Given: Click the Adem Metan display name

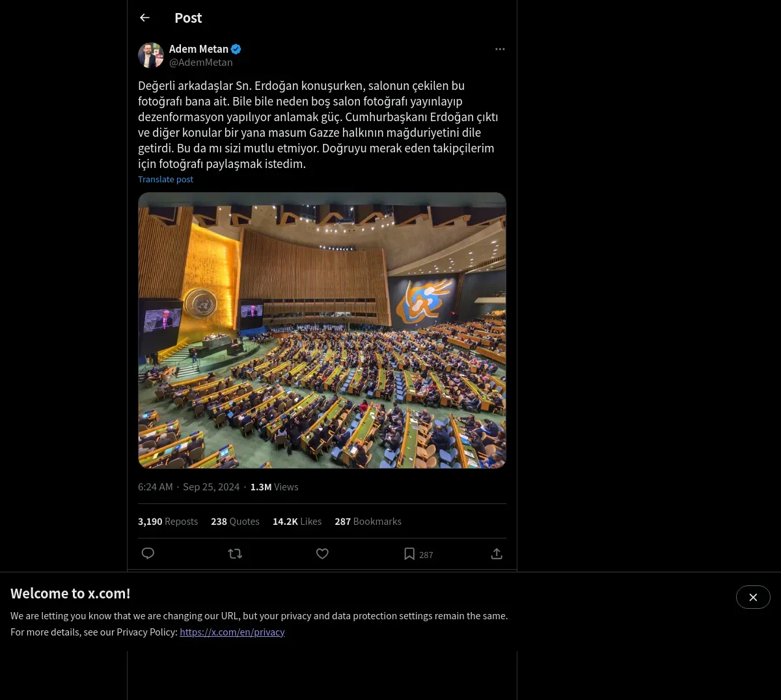Looking at the screenshot, I should 199,49.
